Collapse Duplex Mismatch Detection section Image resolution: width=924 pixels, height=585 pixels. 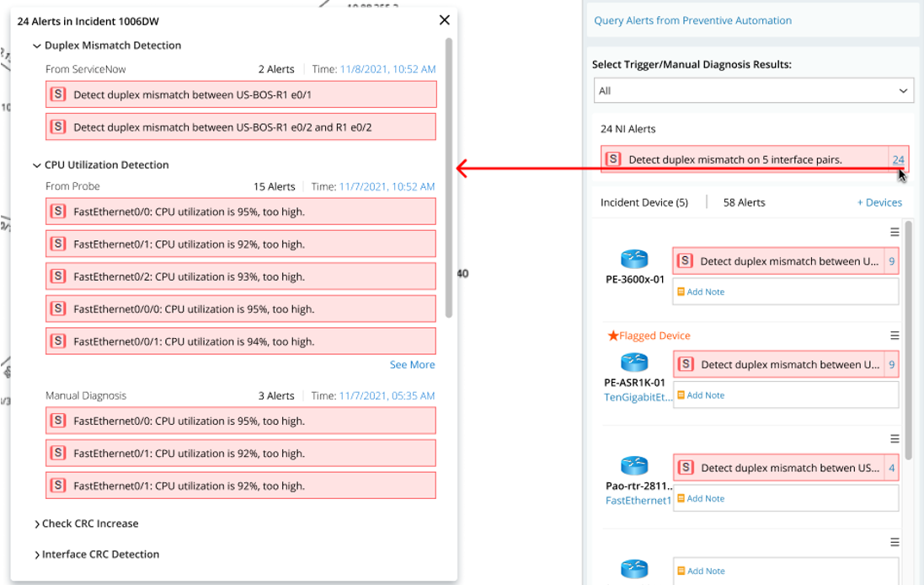pos(36,46)
